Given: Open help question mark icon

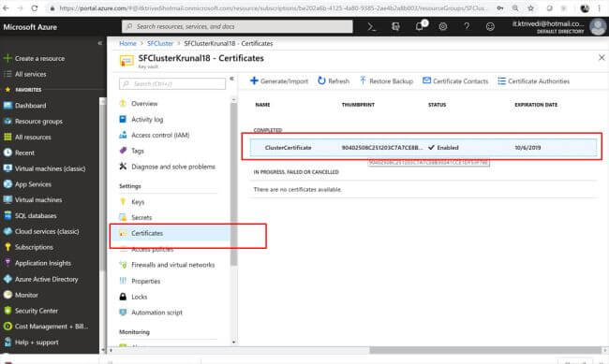Looking at the screenshot, I should pos(467,26).
